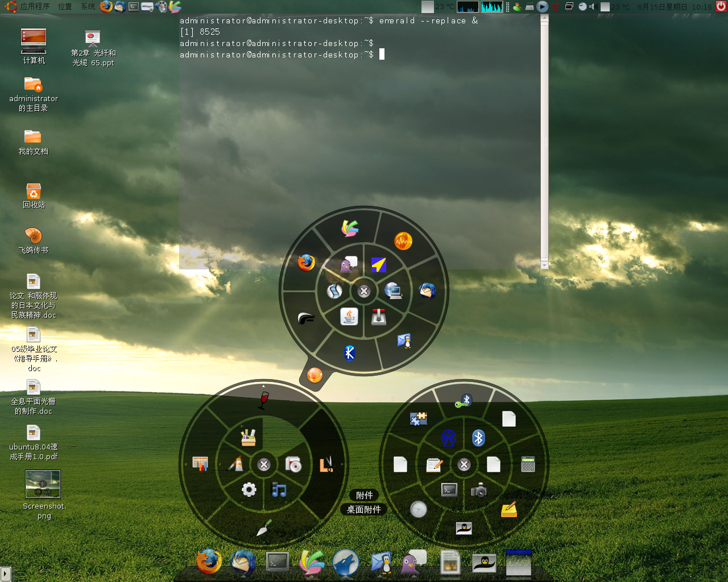Screen dimensions: 728x582
Task: Close the right pie menu with center X
Action: (x=464, y=465)
